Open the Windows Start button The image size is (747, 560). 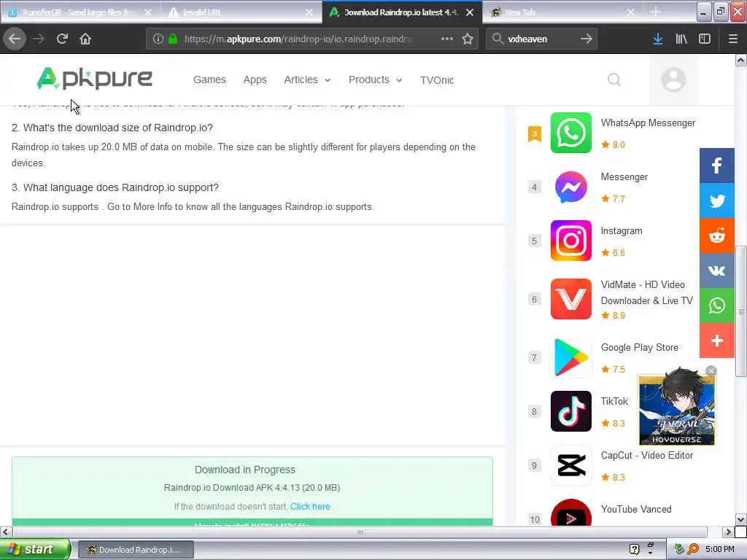35,549
